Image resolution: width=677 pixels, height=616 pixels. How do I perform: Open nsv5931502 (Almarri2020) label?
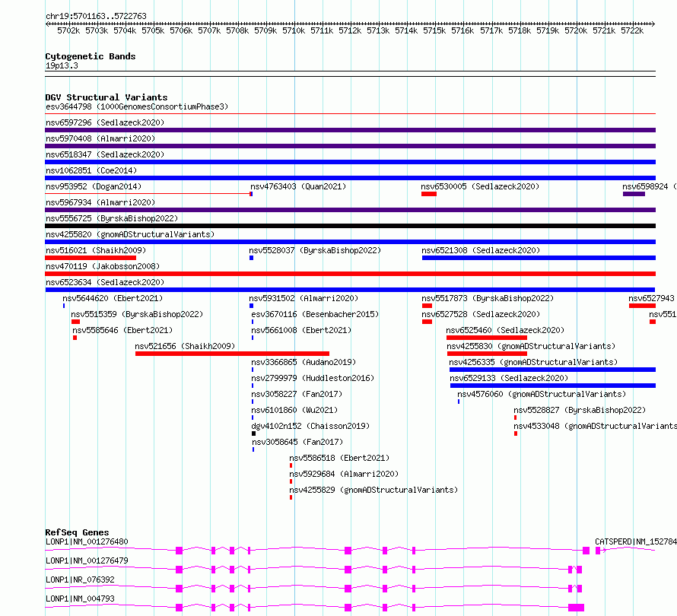point(304,298)
